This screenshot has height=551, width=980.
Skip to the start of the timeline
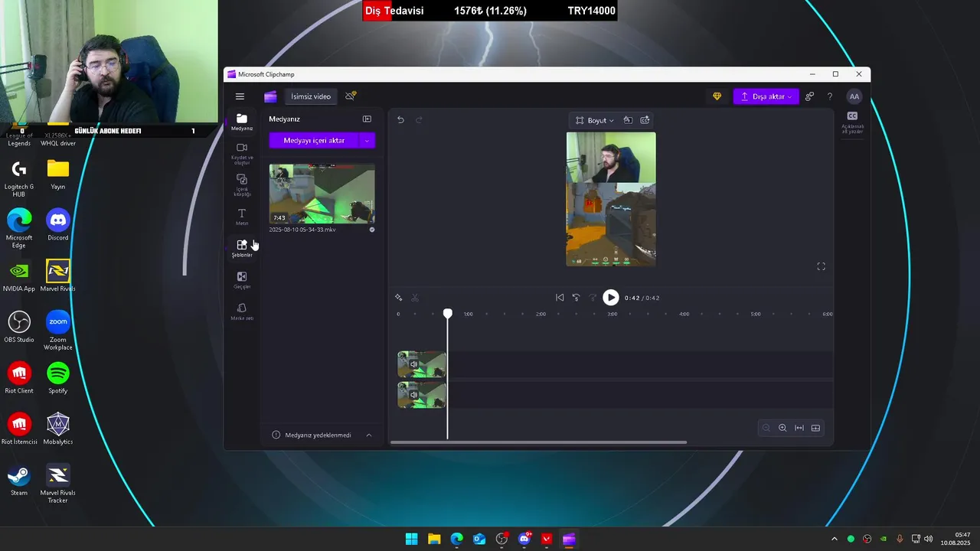560,298
